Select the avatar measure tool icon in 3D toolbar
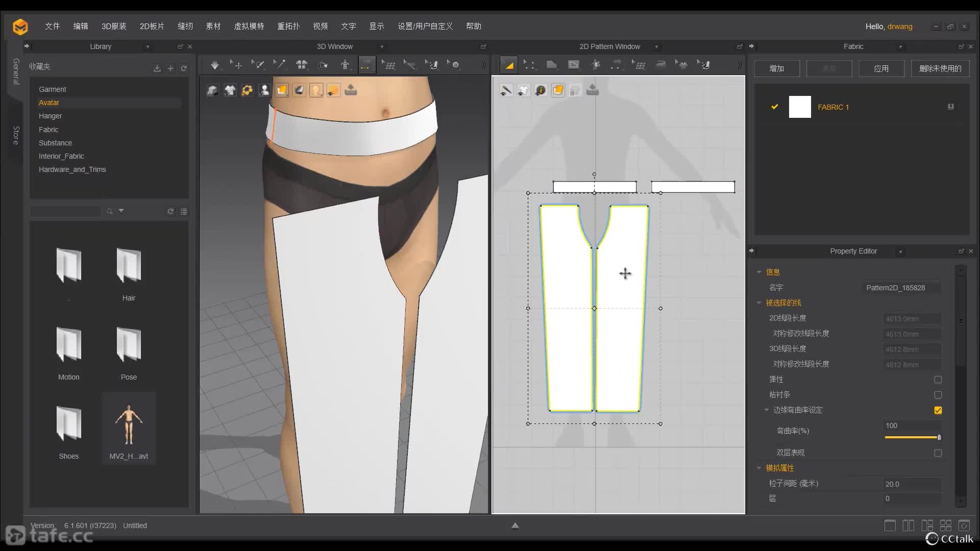Screen dimensions: 980x551 (x=346, y=65)
